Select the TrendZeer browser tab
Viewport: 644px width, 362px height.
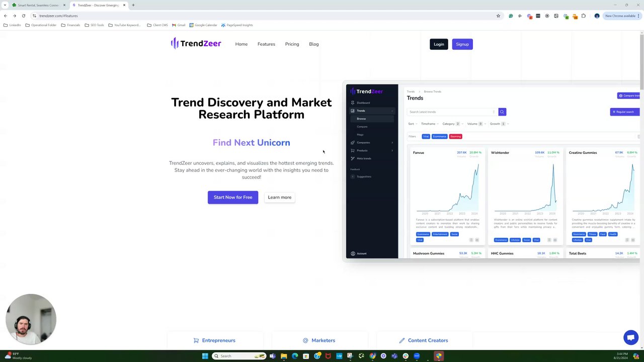[99, 5]
